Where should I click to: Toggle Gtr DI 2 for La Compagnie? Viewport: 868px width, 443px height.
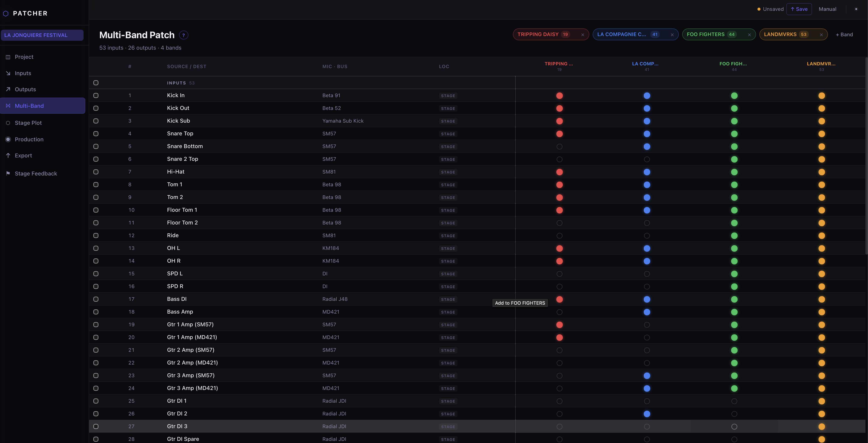tap(647, 414)
